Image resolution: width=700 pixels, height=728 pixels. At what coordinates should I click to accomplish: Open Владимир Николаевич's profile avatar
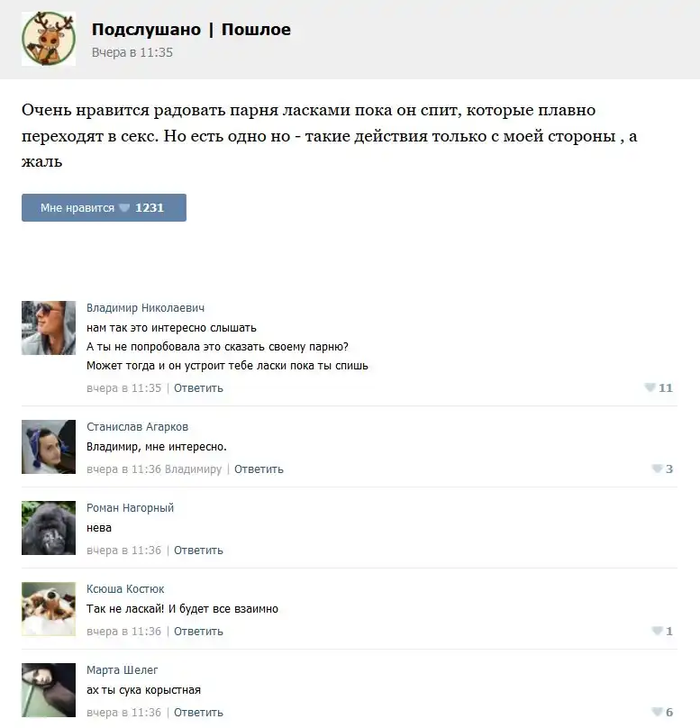pos(49,328)
